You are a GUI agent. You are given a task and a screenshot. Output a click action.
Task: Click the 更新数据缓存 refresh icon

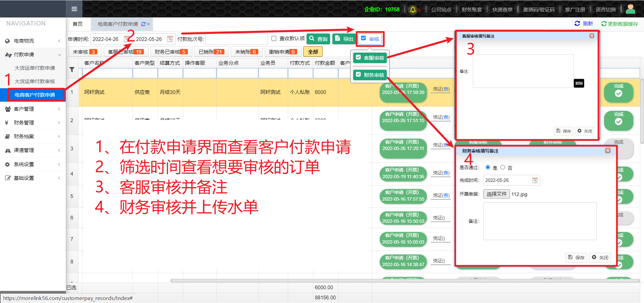pos(604,24)
